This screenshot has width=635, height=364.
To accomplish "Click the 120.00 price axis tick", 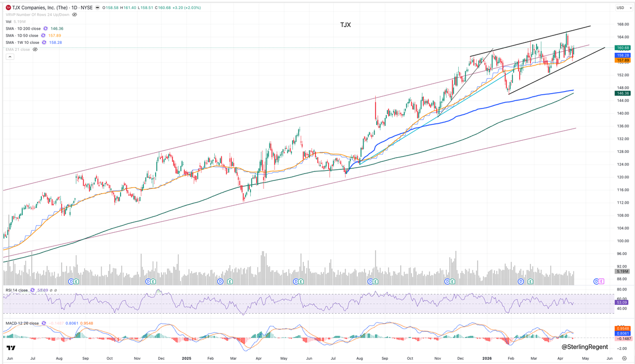I will coord(622,177).
